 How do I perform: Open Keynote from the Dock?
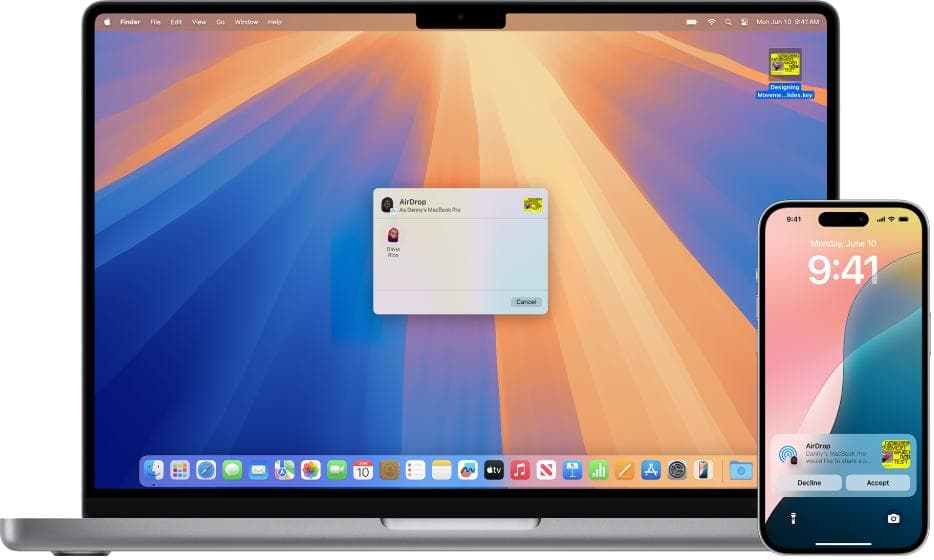pos(572,470)
